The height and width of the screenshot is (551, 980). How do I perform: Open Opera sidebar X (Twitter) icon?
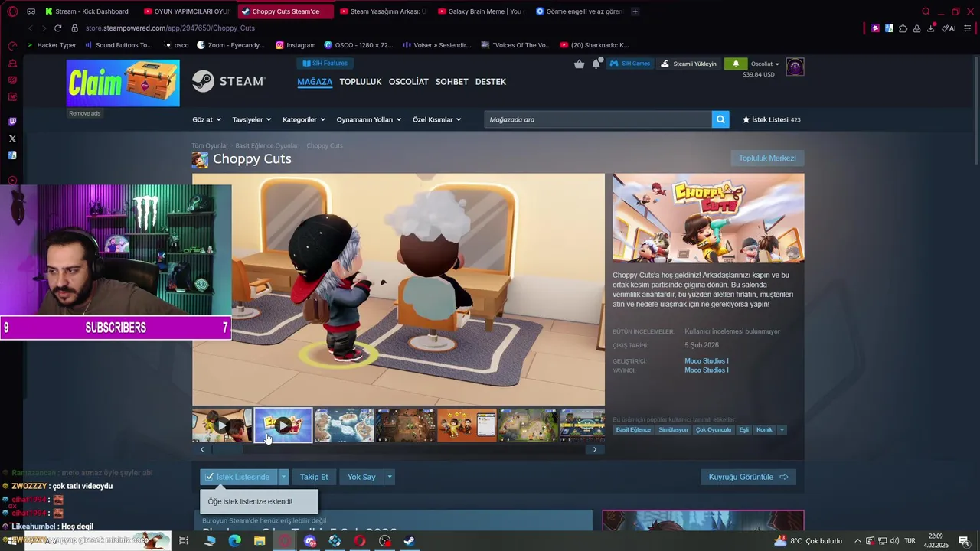coord(12,139)
